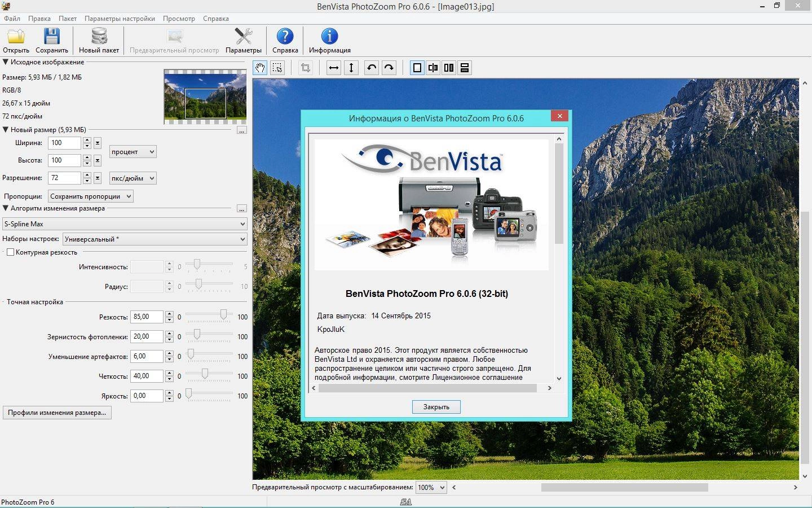Image resolution: width=812 pixels, height=508 pixels.
Task: Click the Четкость slider handle
Action: [205, 374]
